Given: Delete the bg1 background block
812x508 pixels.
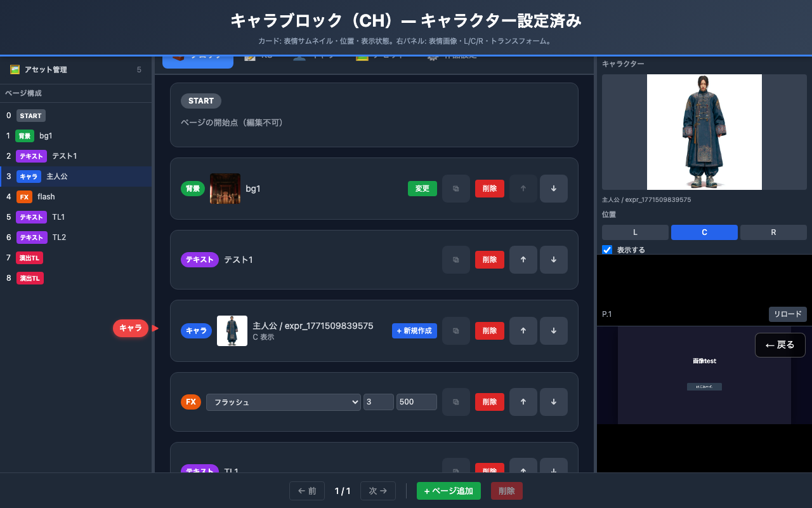Looking at the screenshot, I should point(490,189).
